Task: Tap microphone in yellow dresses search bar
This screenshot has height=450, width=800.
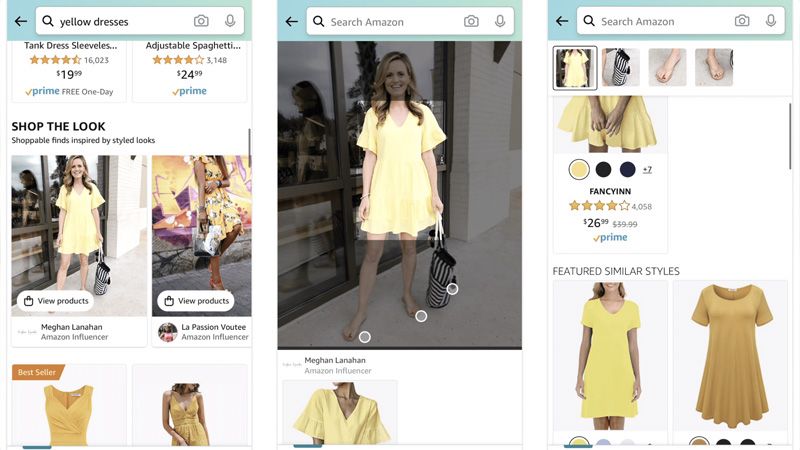Action: (x=230, y=21)
